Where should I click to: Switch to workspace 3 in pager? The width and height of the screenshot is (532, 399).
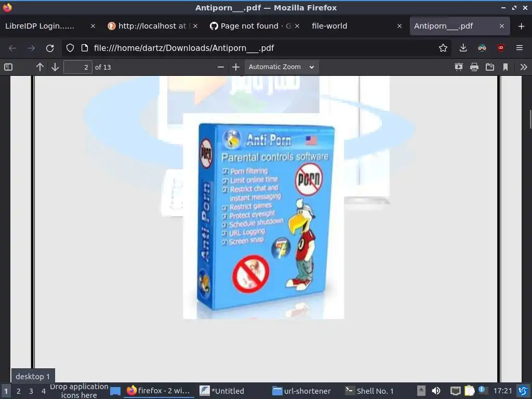click(x=31, y=391)
